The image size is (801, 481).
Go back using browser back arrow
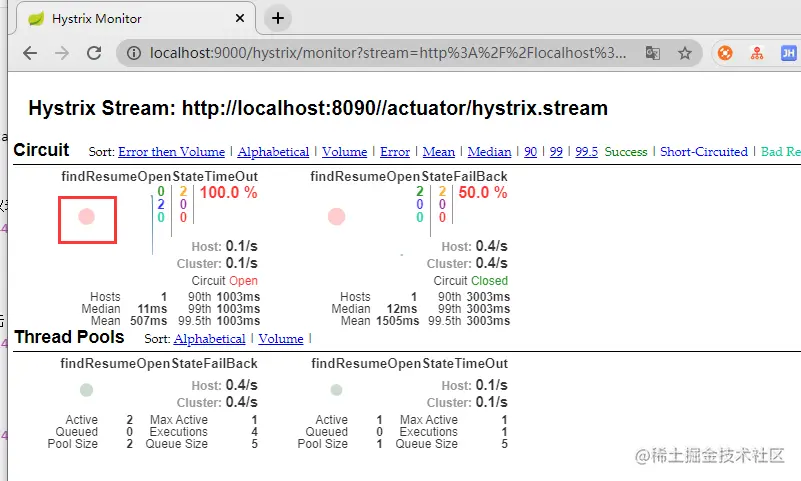tap(30, 53)
